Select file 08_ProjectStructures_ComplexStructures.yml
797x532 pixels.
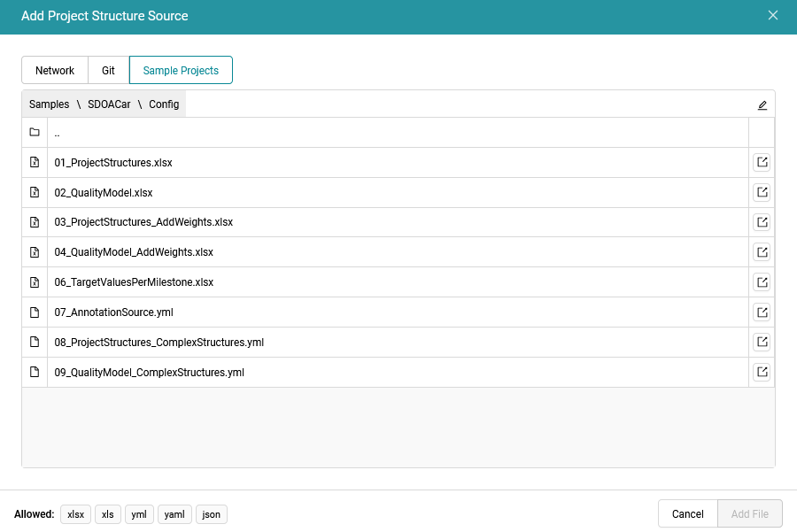coord(398,342)
